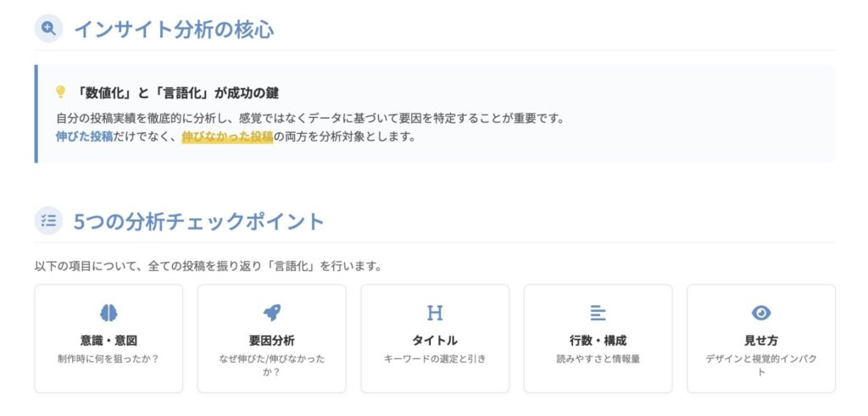Click the yellow lightbulb icon
The width and height of the screenshot is (868, 416).
(60, 92)
